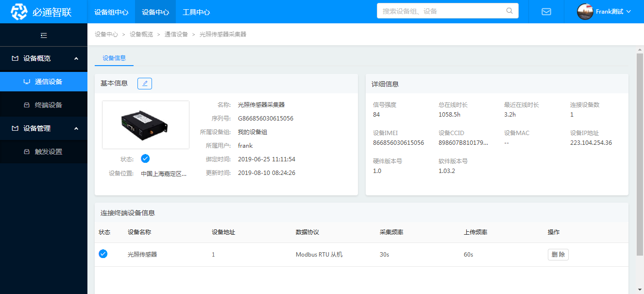This screenshot has width=644, height=294.
Task: Collapse the 设备概览 sidebar section
Action: pyautogui.click(x=76, y=58)
